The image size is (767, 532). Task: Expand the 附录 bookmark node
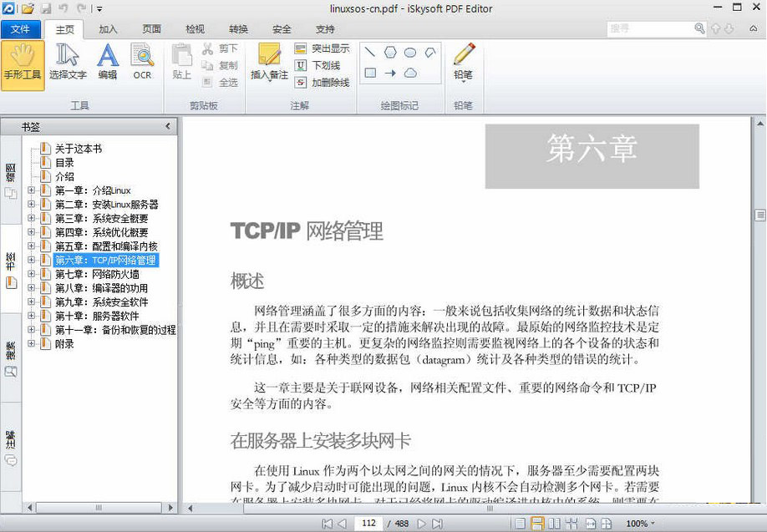(x=31, y=344)
